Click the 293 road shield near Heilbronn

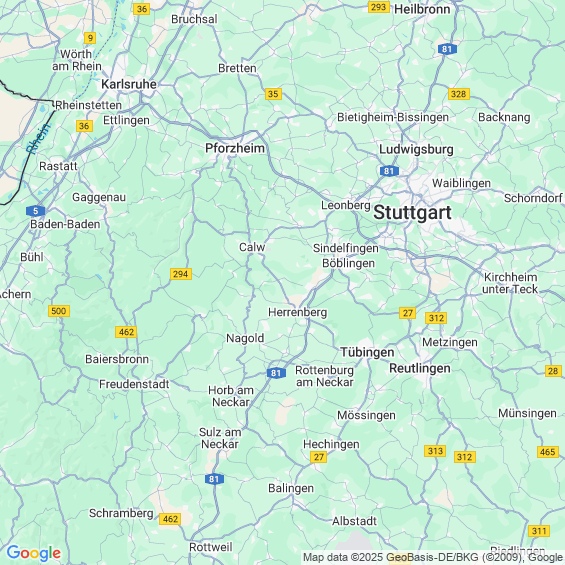(379, 7)
